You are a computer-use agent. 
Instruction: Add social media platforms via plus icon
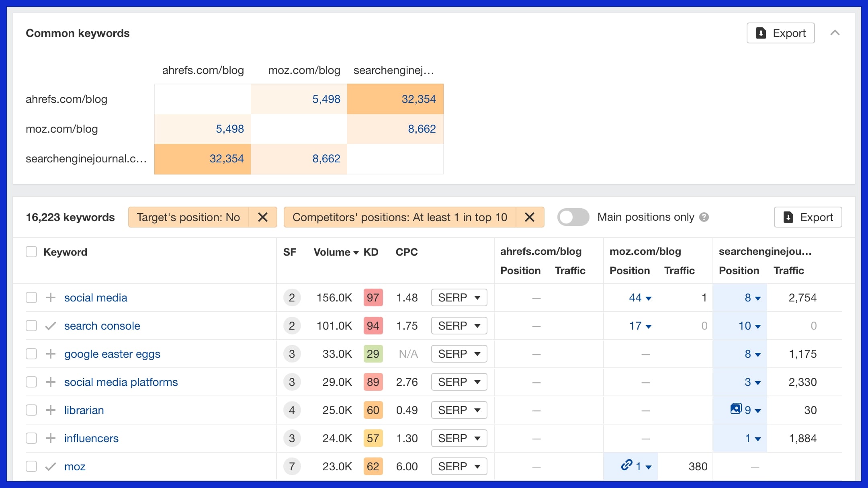tap(50, 382)
